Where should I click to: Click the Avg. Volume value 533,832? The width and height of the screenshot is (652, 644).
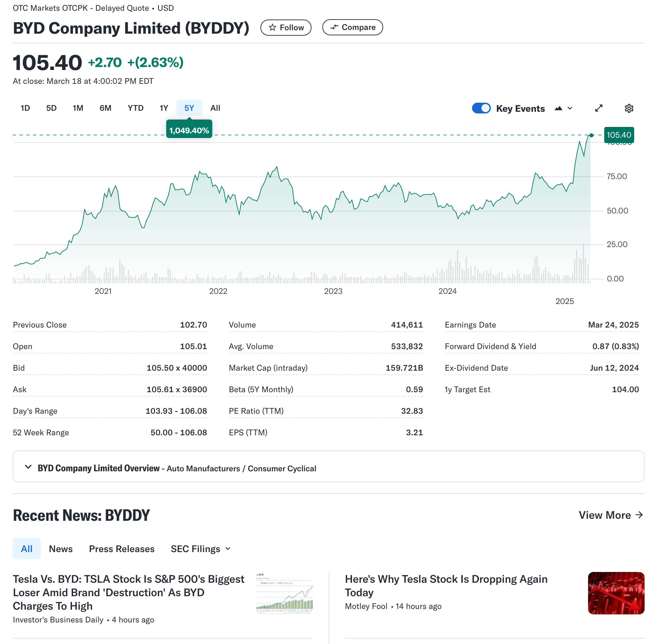(407, 346)
